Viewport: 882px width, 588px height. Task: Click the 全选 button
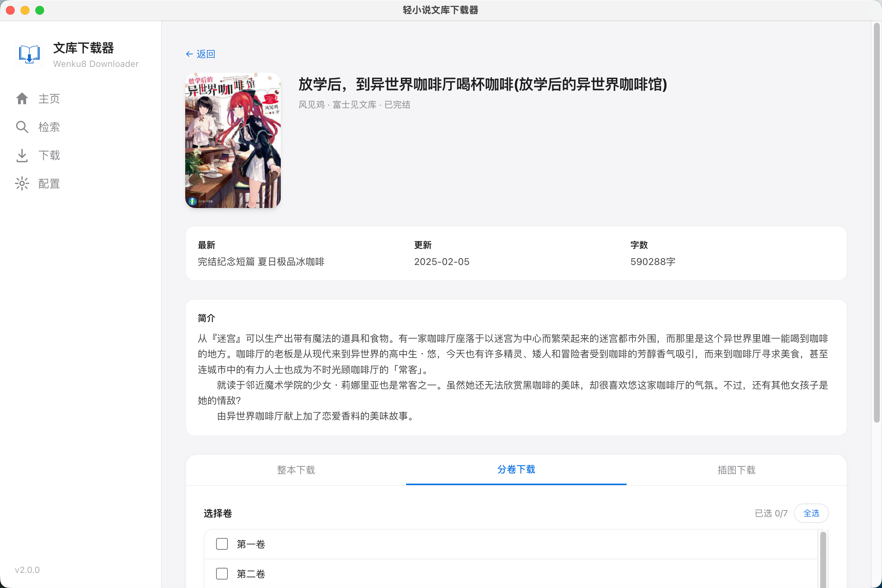[x=811, y=513]
